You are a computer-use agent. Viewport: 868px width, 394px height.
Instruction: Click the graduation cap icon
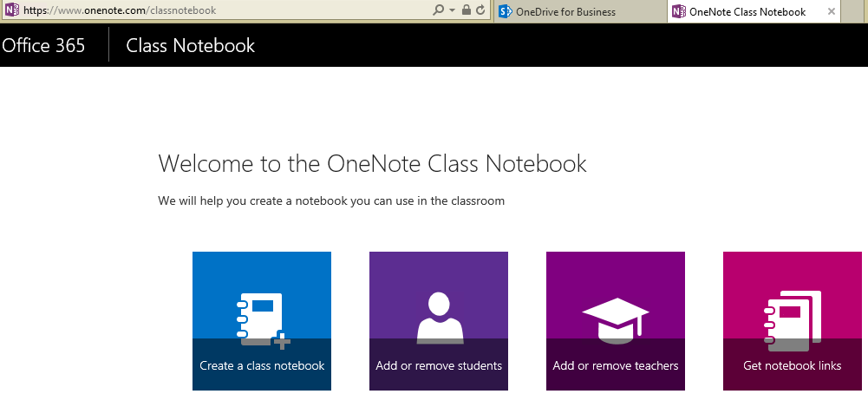pos(616,319)
